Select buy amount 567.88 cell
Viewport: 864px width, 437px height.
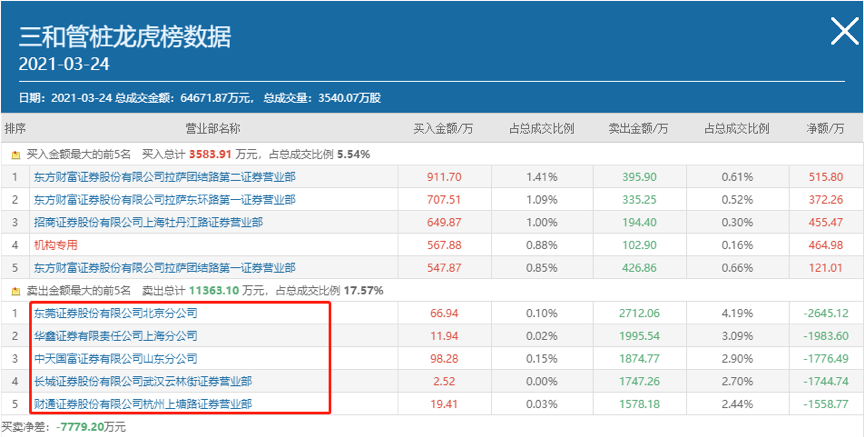(x=444, y=245)
